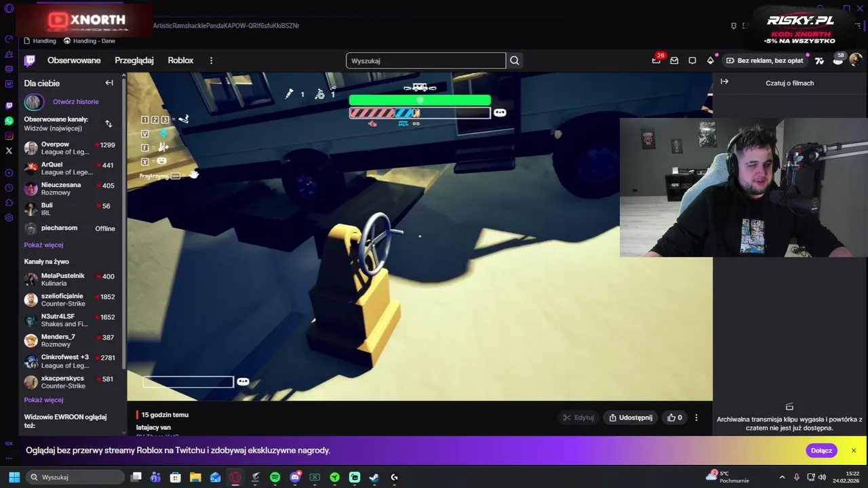Screen dimensions: 868x488
Task: Click the 7TV extension icon
Action: coord(819,60)
